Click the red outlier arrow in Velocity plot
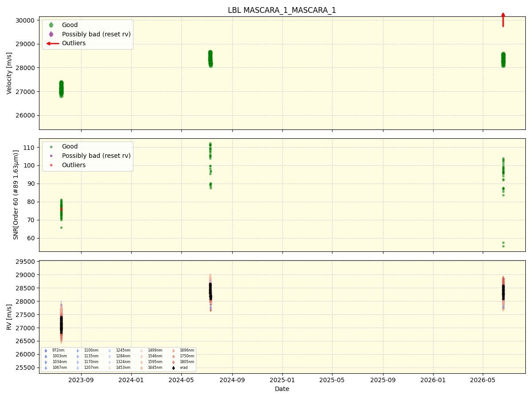Image resolution: width=532 pixels, height=399 pixels. click(x=503, y=20)
